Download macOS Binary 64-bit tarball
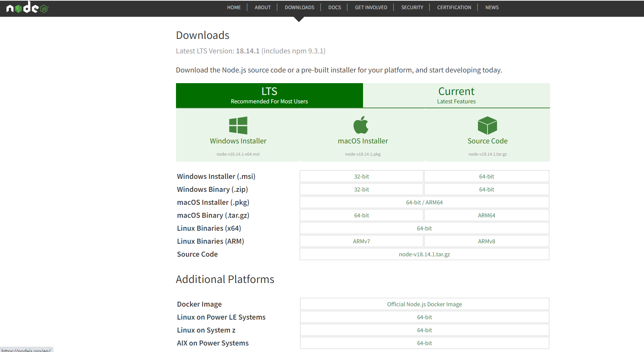The width and height of the screenshot is (644, 352). 362,215
